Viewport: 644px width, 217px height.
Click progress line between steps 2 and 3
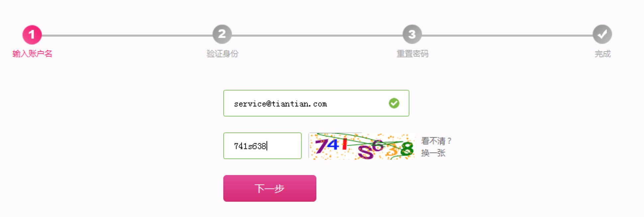317,35
